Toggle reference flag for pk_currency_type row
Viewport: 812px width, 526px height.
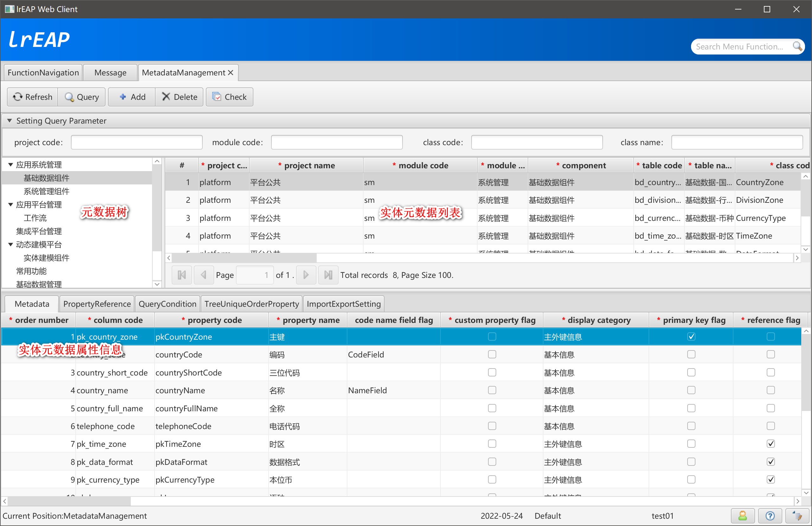771,479
